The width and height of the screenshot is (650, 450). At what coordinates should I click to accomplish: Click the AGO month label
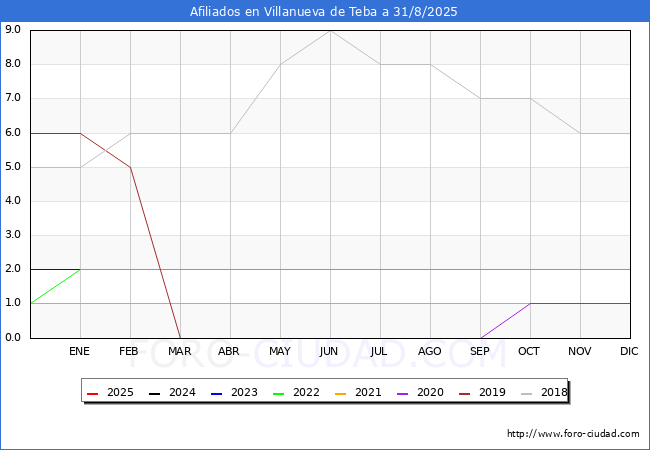pyautogui.click(x=429, y=351)
